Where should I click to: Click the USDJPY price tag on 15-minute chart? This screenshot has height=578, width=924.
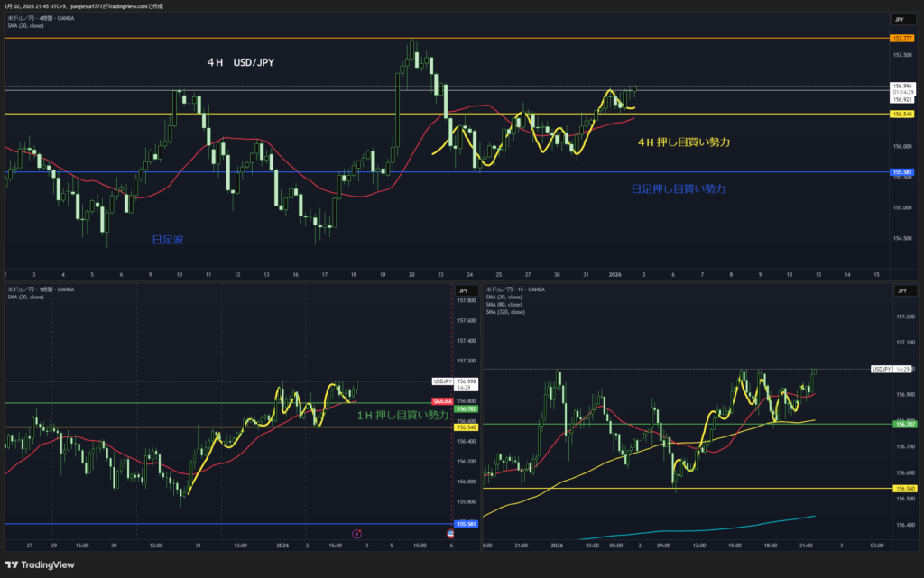[882, 369]
